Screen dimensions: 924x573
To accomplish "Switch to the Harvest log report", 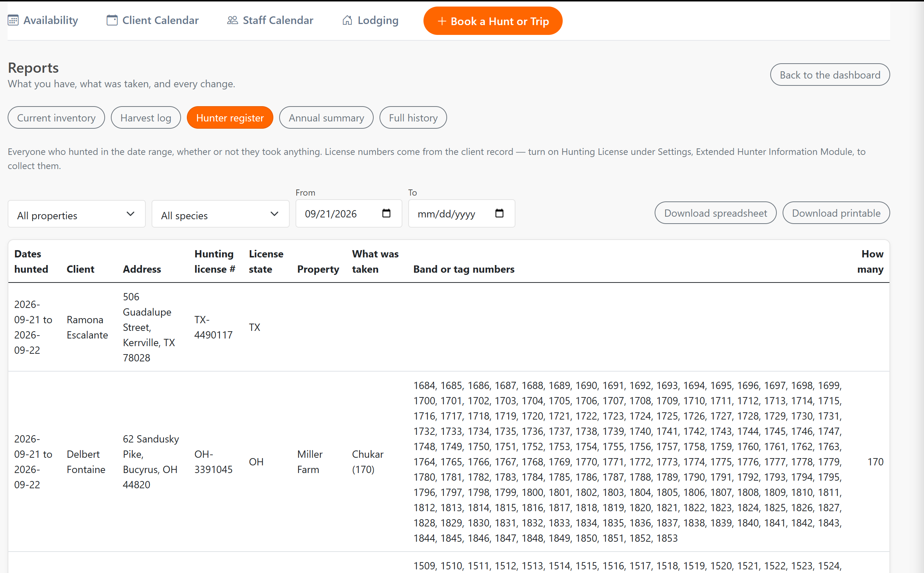I will [x=146, y=118].
